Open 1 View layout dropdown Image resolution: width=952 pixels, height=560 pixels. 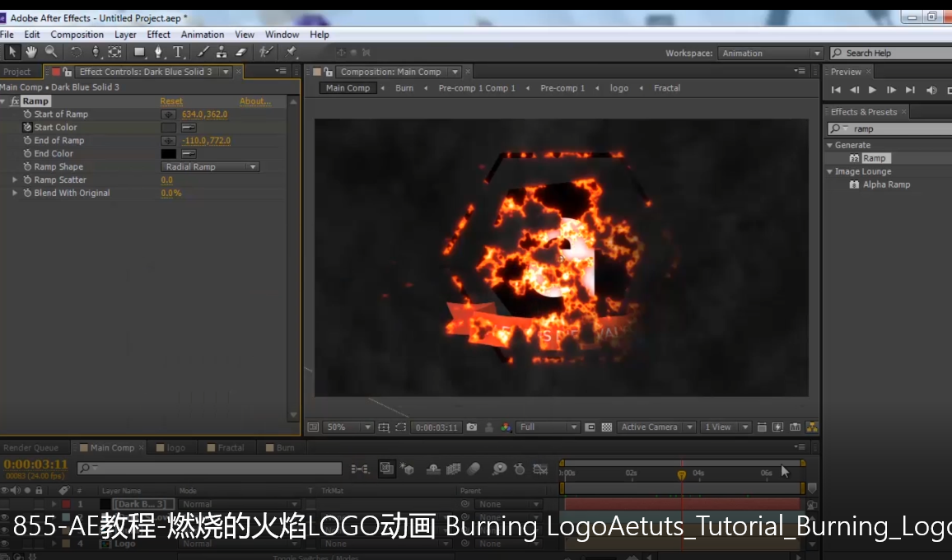[726, 427]
